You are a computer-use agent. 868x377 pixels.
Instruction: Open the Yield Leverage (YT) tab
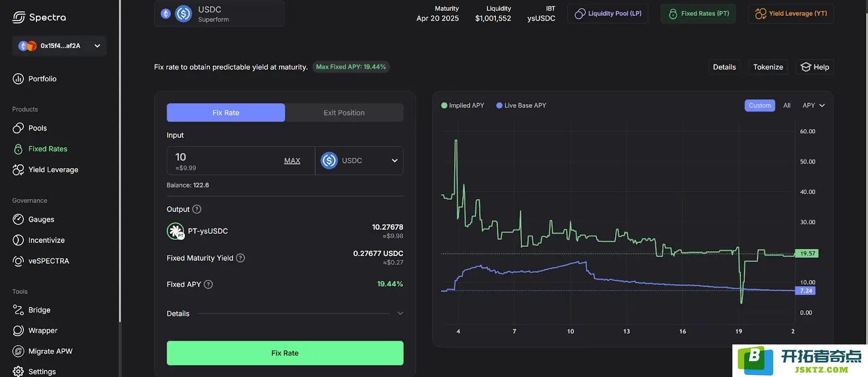click(791, 14)
